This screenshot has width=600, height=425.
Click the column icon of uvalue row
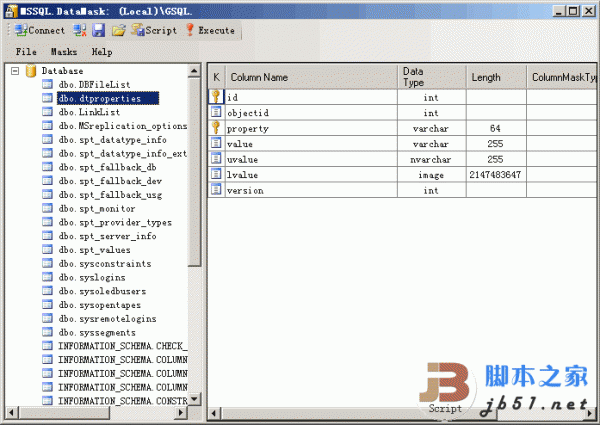(216, 159)
